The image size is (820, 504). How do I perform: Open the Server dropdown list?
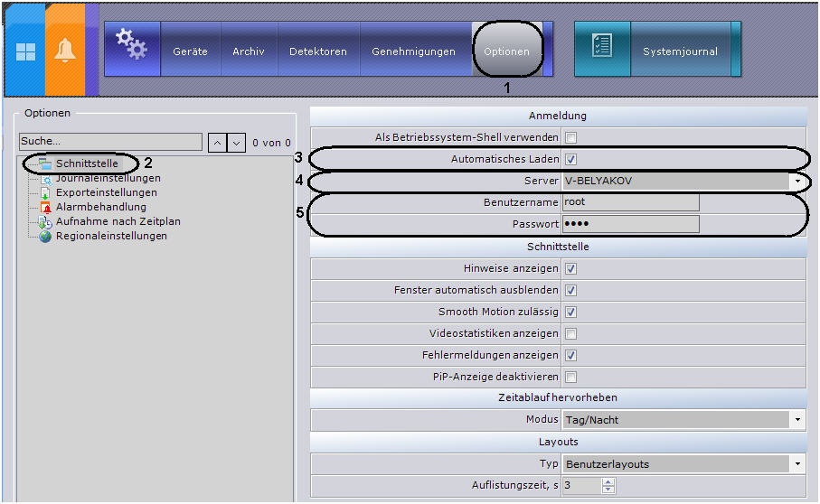(x=797, y=182)
